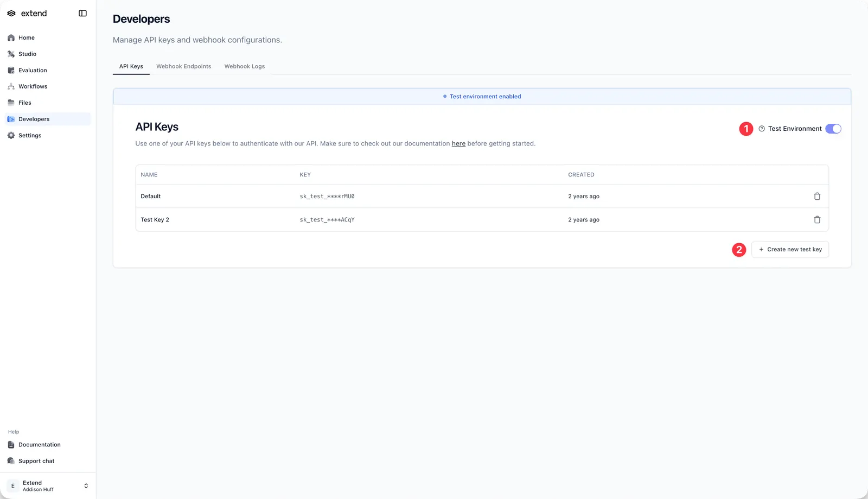Click the Support chat icon
Screen dimensions: 868x499
11,461
